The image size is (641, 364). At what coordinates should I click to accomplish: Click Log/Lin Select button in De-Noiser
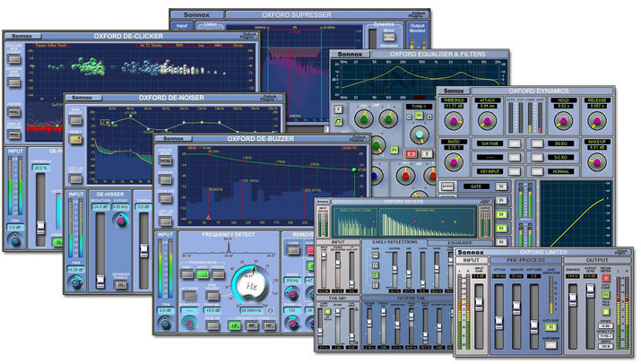pos(75,178)
